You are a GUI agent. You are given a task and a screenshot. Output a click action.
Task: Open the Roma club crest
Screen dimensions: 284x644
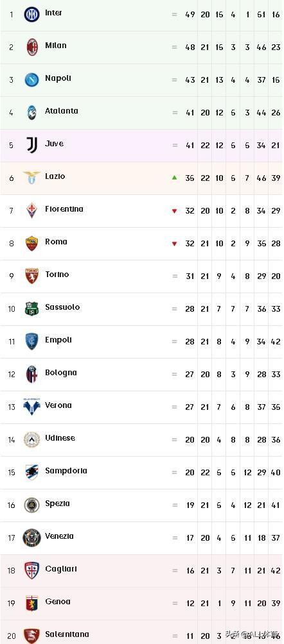(x=31, y=243)
